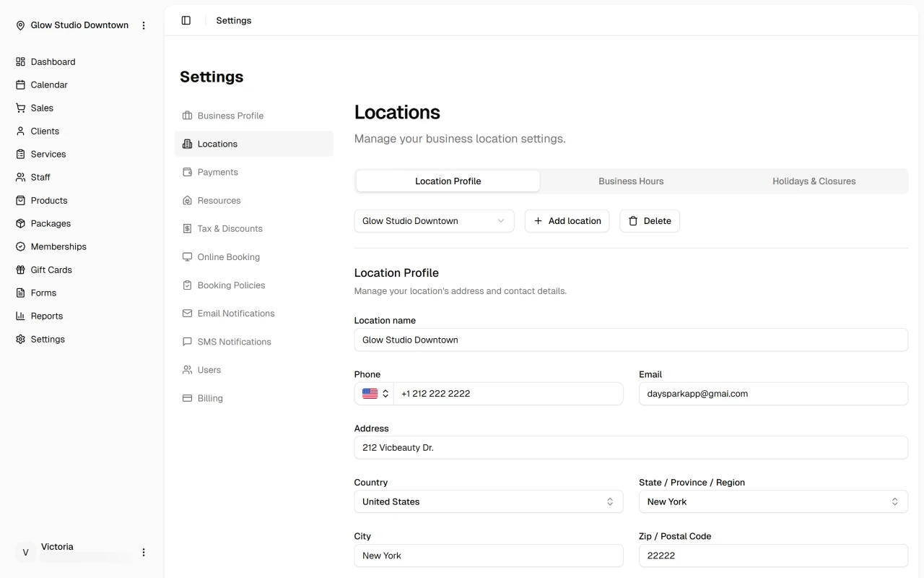Open Billing settings label
The image size is (924, 578).
click(210, 398)
